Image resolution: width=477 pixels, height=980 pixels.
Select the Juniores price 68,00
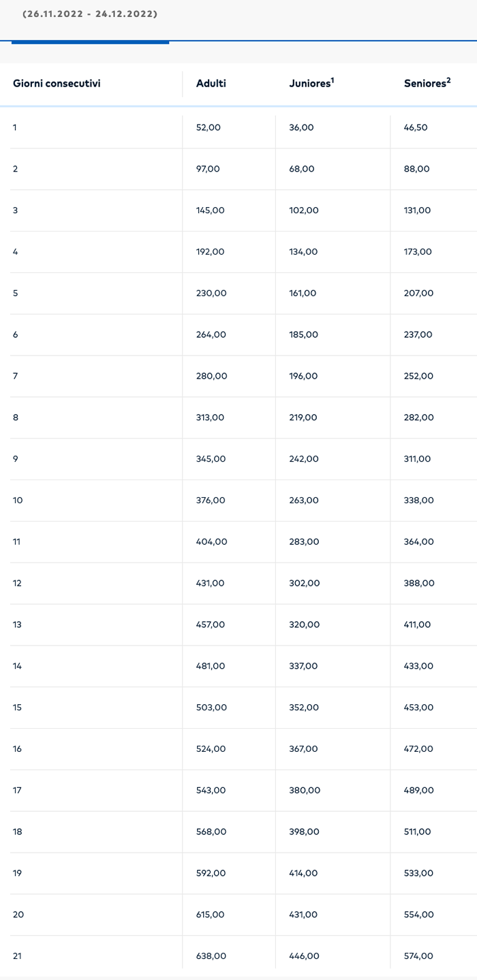click(302, 169)
